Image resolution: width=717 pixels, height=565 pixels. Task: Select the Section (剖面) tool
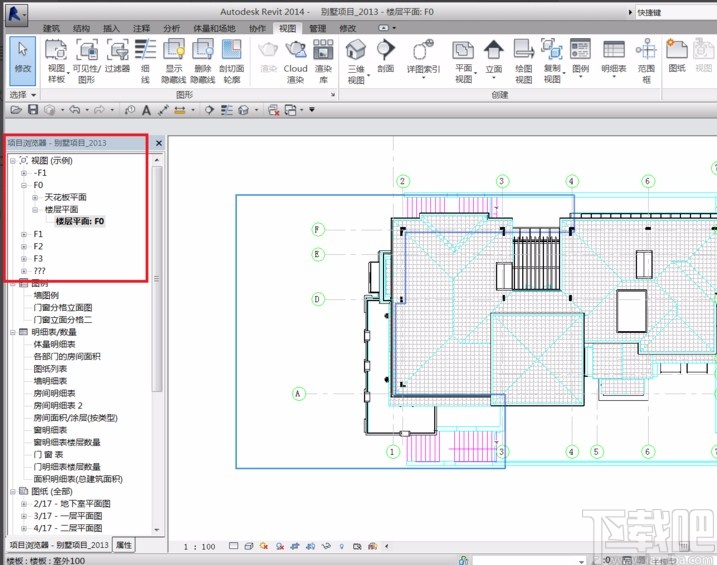click(385, 56)
